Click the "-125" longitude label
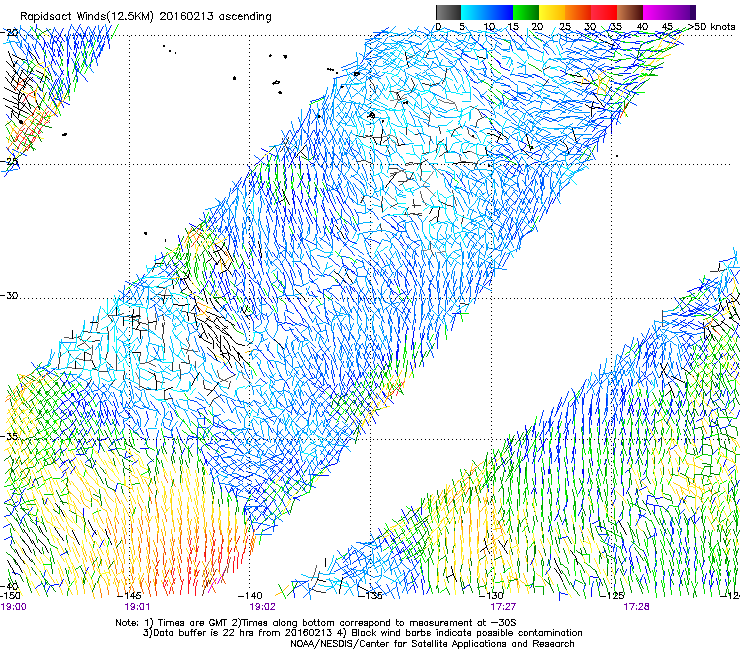Viewport: 740px width, 650px height. [612, 596]
